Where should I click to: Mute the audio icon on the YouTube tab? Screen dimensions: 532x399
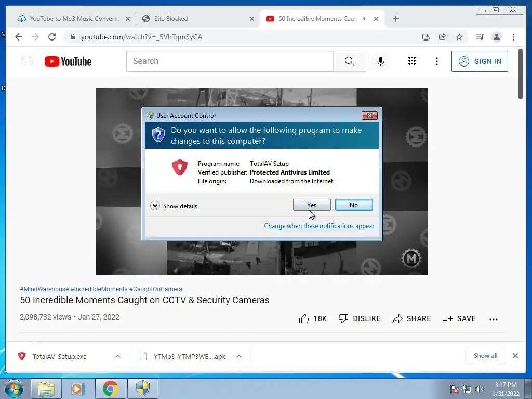365,19
